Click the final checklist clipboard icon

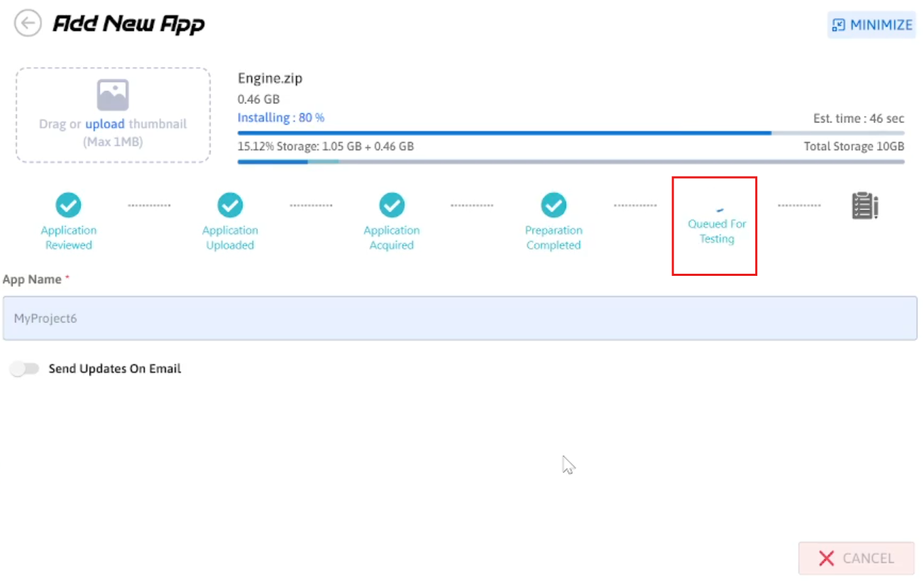864,206
